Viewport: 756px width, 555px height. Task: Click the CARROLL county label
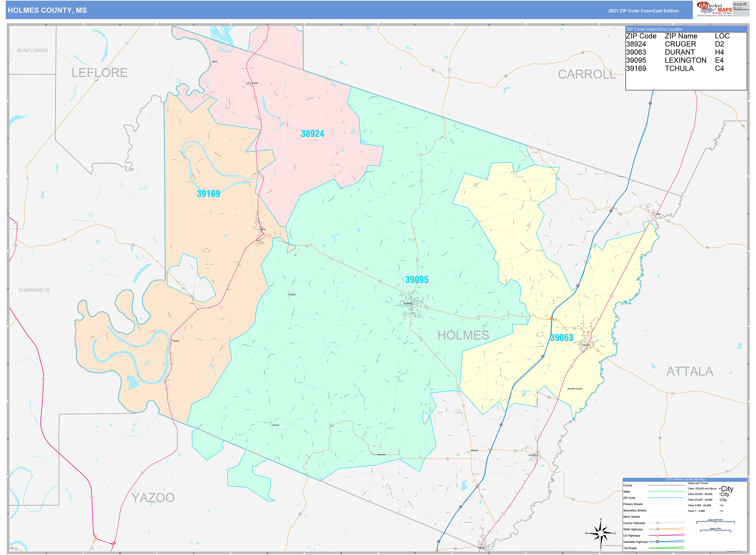point(587,74)
